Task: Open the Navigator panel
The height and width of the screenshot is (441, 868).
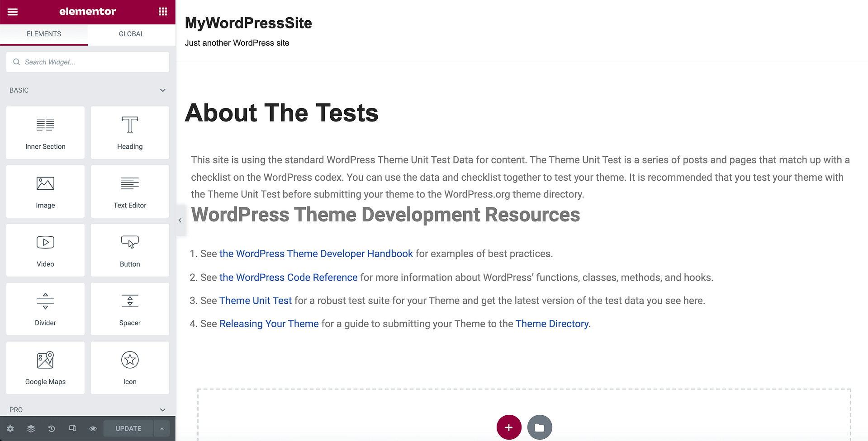Action: pos(31,428)
